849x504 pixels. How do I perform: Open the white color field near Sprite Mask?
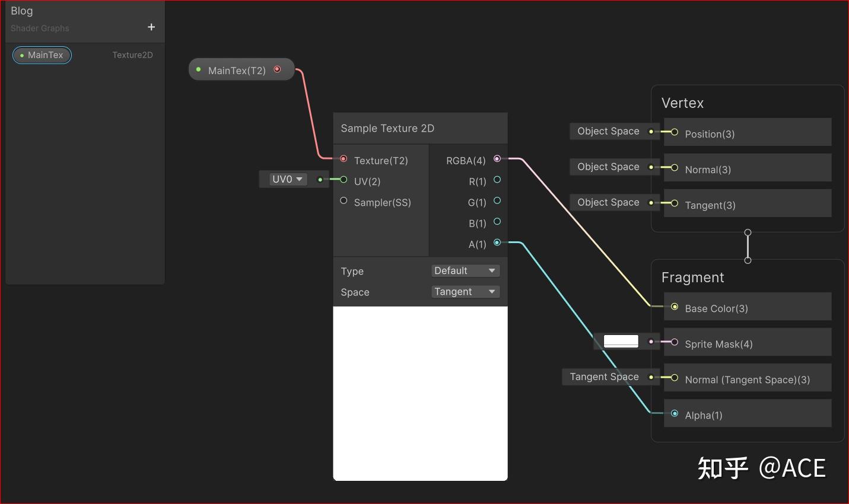tap(621, 341)
